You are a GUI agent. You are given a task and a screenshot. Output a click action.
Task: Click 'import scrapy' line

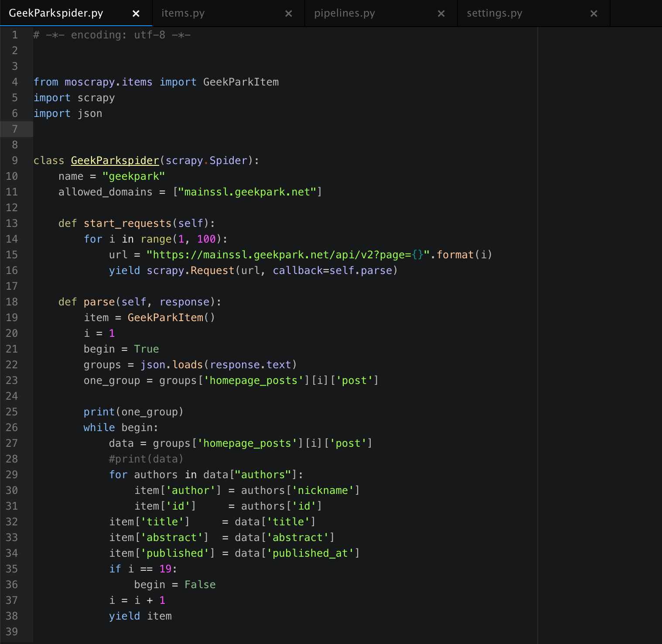point(74,98)
